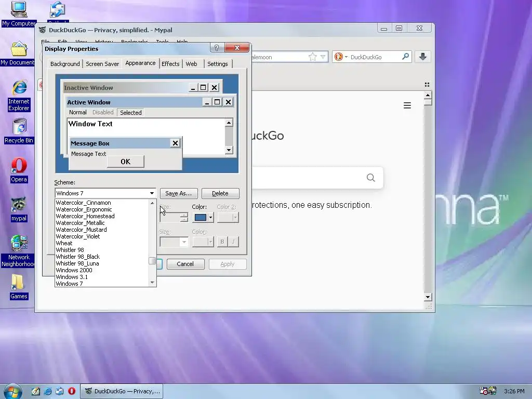Viewport: 532px width, 399px height.
Task: Click the Apply button
Action: tap(228, 264)
